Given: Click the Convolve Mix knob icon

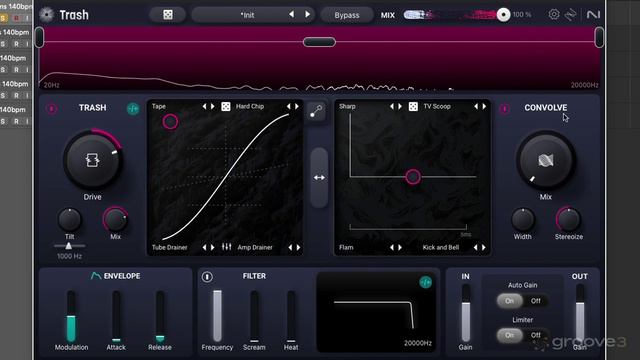Looking at the screenshot, I should 546,160.
